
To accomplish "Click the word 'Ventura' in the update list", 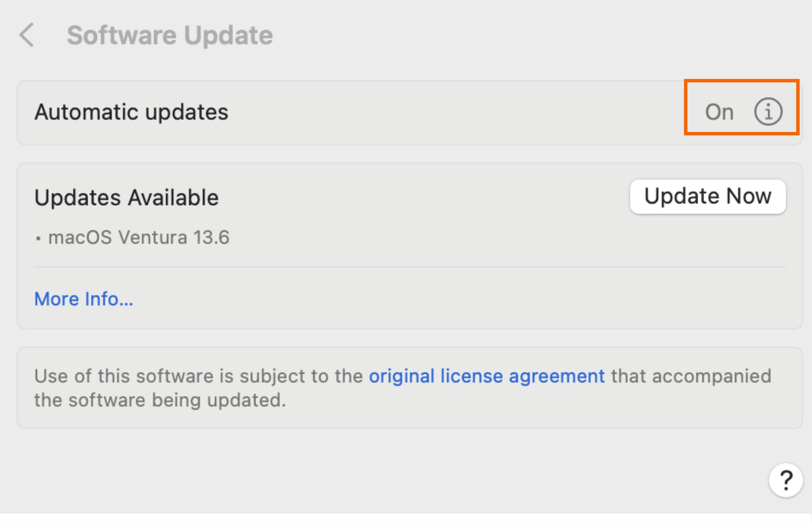I will pos(152,237).
